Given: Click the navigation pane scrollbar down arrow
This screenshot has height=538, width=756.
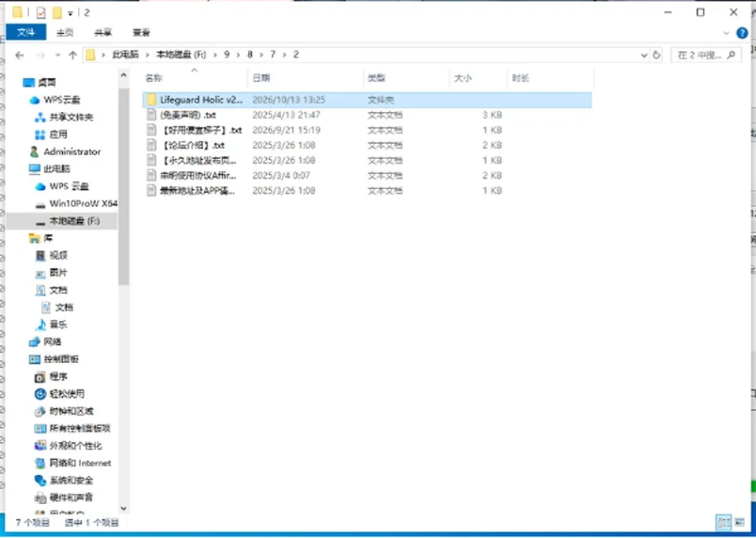Looking at the screenshot, I should (124, 508).
